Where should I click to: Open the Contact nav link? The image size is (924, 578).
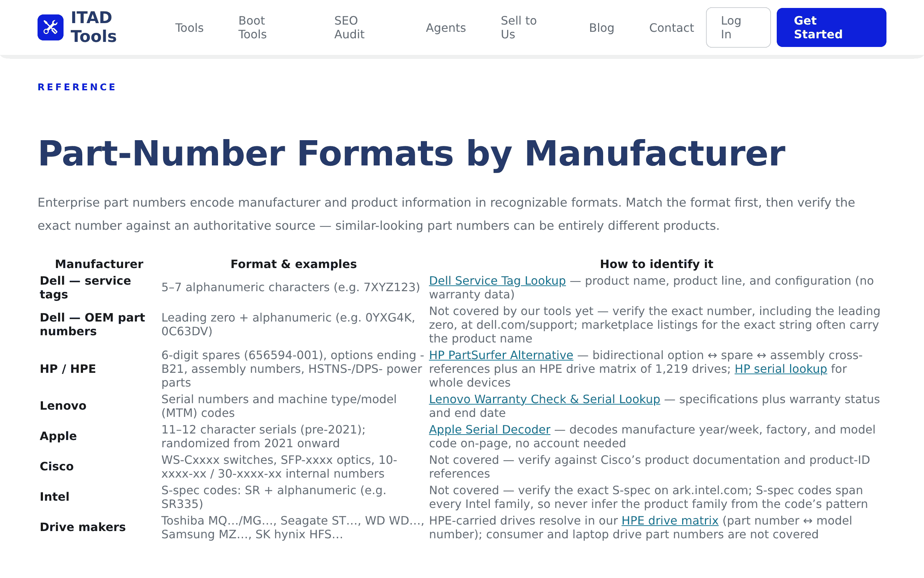tap(671, 27)
